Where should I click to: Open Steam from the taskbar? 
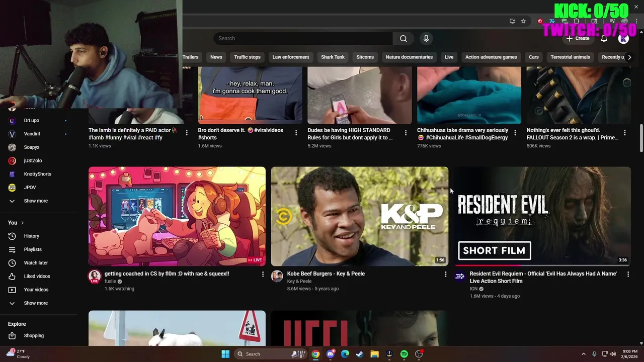(359, 354)
